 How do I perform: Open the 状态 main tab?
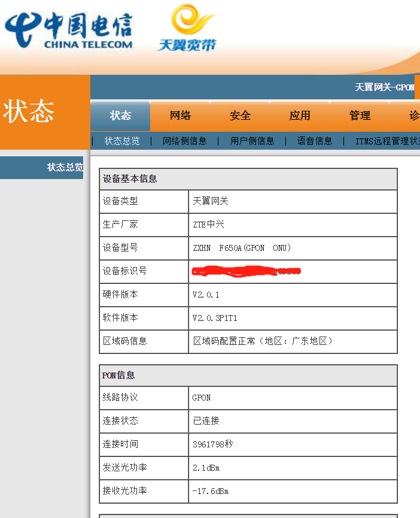[x=120, y=116]
